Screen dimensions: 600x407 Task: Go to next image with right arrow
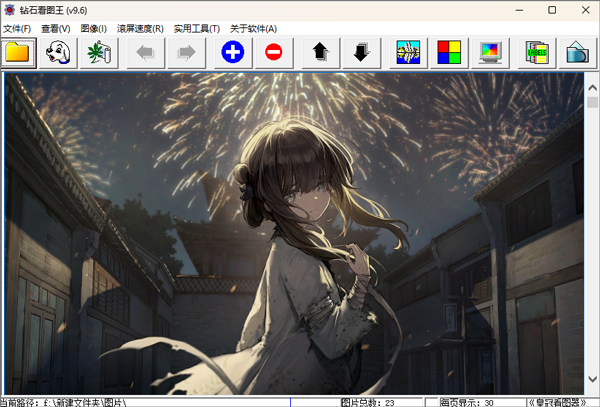tap(186, 52)
